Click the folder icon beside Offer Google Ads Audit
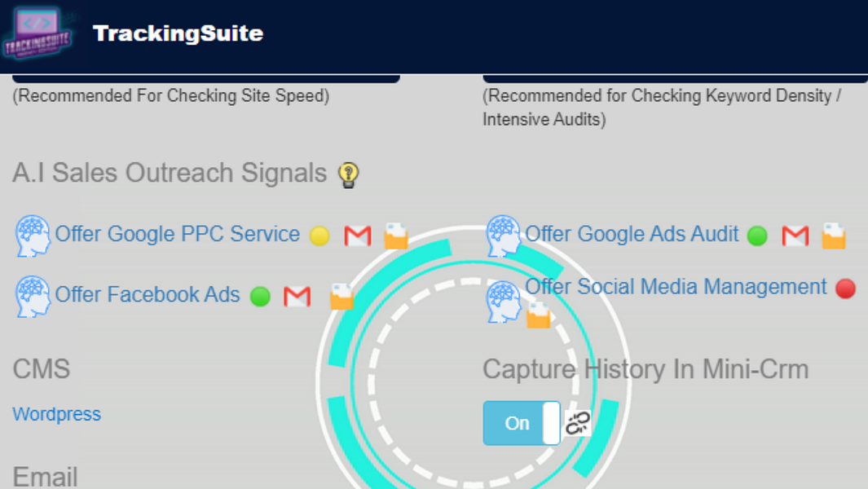The image size is (868, 489). pyautogui.click(x=834, y=236)
